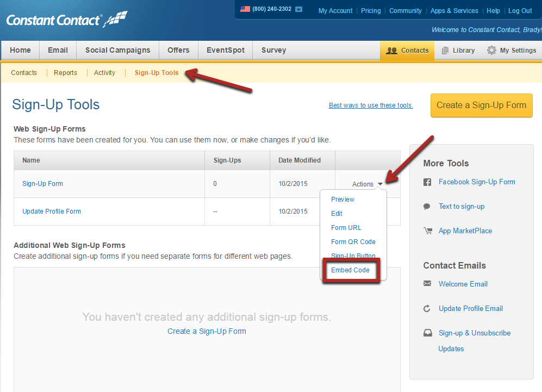Viewport: 542px width, 392px height.
Task: Open the Help link
Action: pyautogui.click(x=493, y=11)
